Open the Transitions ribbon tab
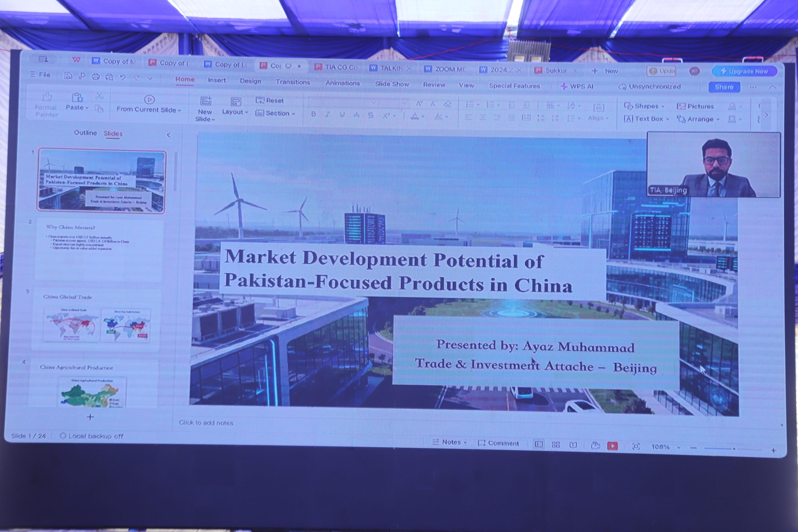Screen dimensions: 798x532 [x=293, y=82]
